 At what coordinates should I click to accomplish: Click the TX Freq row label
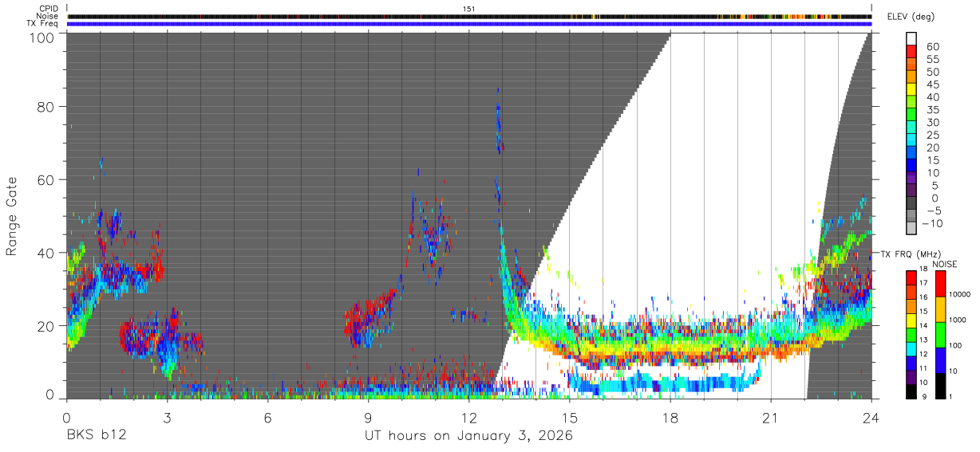[43, 24]
